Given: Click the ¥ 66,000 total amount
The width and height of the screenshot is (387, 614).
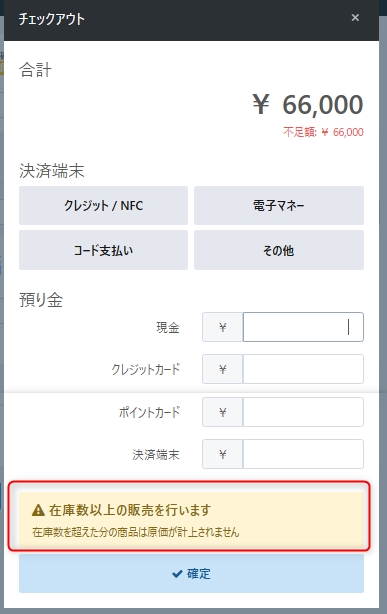Looking at the screenshot, I should pos(308,105).
